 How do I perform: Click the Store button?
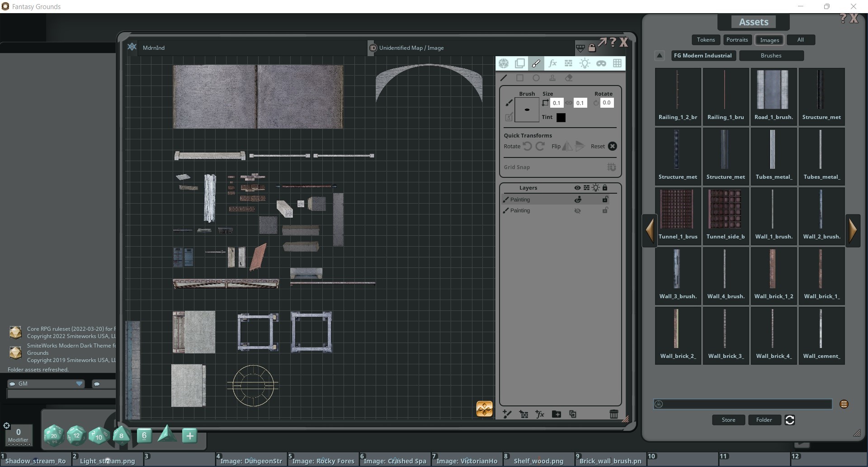point(728,420)
